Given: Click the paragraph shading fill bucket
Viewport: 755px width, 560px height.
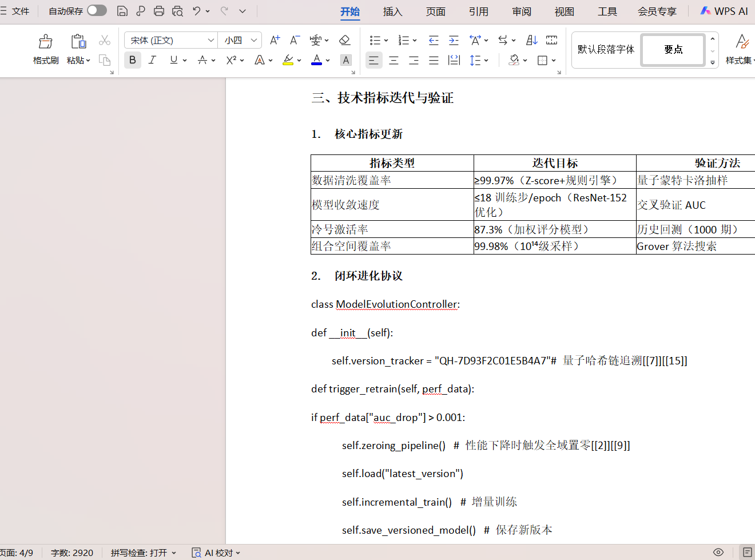Looking at the screenshot, I should pyautogui.click(x=514, y=60).
